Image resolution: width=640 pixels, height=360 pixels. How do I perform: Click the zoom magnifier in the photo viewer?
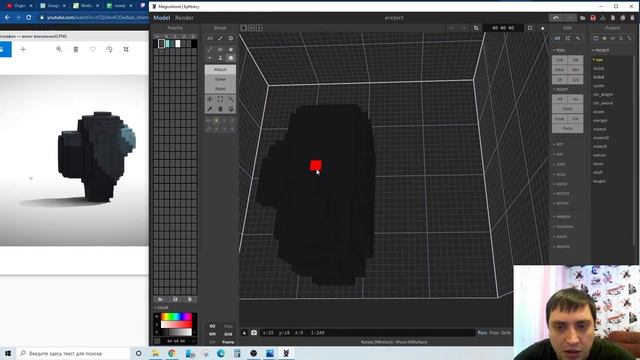pyautogui.click(x=59, y=49)
